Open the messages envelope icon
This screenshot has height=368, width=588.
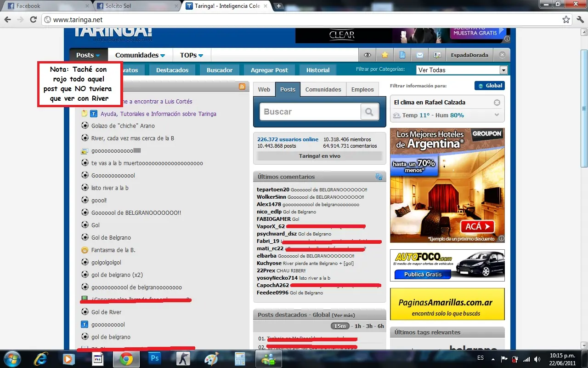coord(420,55)
